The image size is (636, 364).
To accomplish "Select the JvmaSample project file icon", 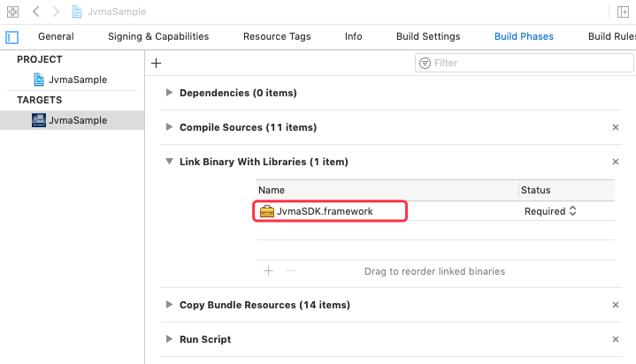I will pos(39,80).
